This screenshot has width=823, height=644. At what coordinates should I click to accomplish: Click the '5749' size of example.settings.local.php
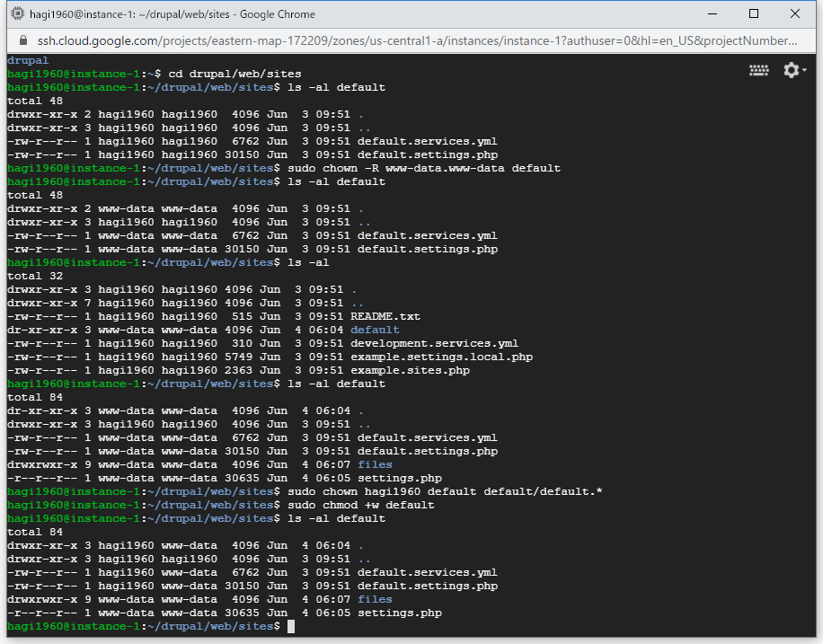[x=239, y=357]
